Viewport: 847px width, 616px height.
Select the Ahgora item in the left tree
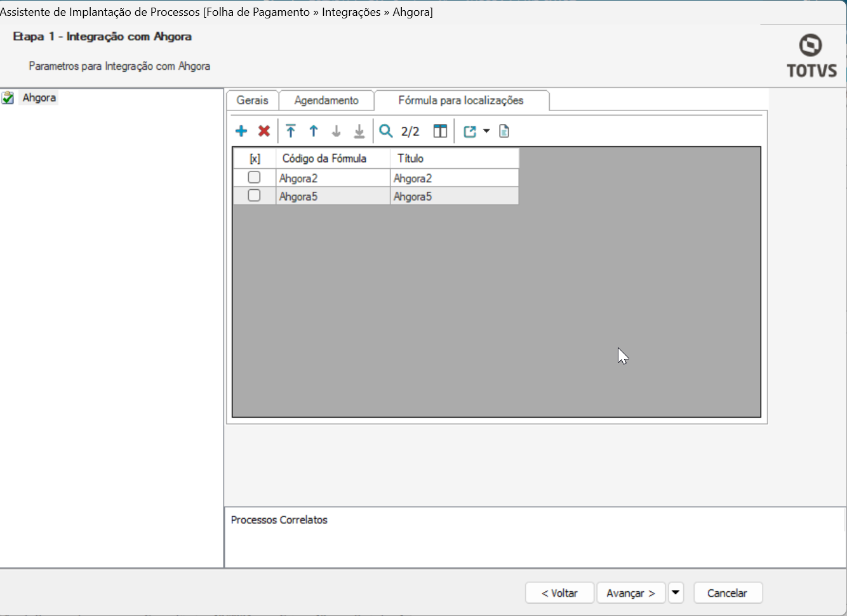39,98
